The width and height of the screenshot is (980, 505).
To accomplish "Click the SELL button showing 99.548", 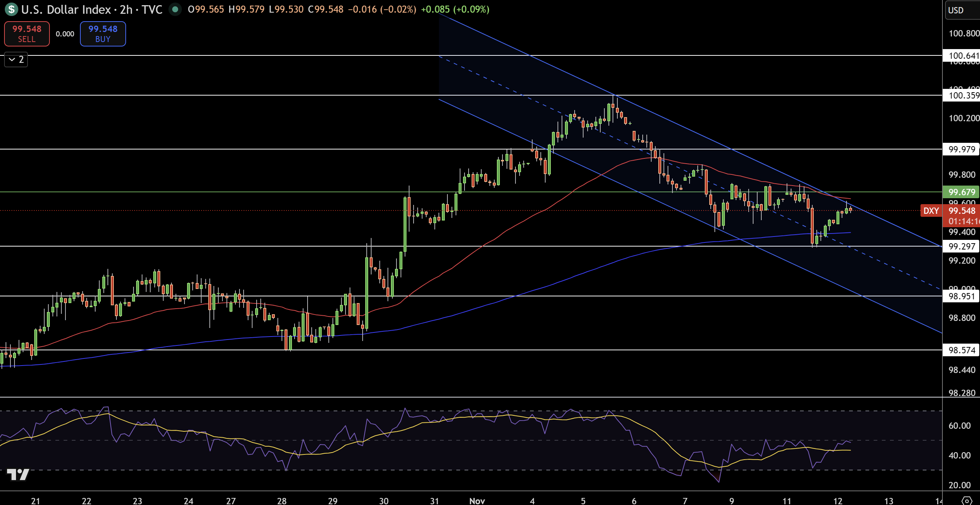I will click(x=27, y=33).
